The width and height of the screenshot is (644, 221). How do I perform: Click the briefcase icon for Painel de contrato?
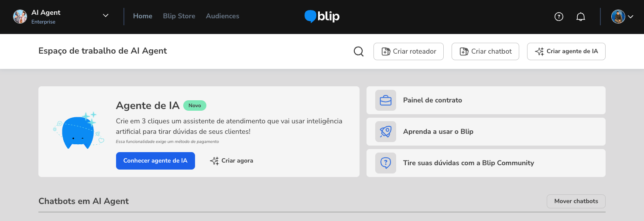(x=386, y=100)
